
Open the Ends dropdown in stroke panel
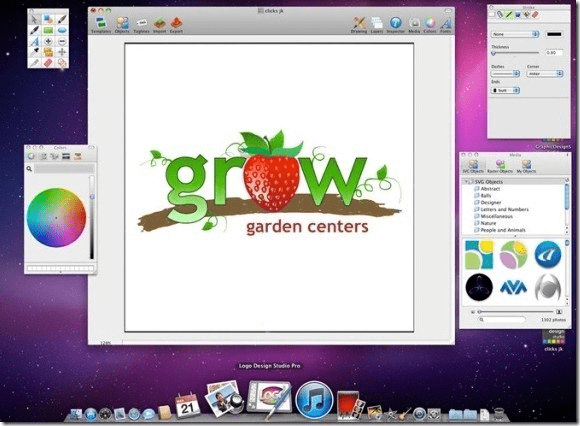505,90
